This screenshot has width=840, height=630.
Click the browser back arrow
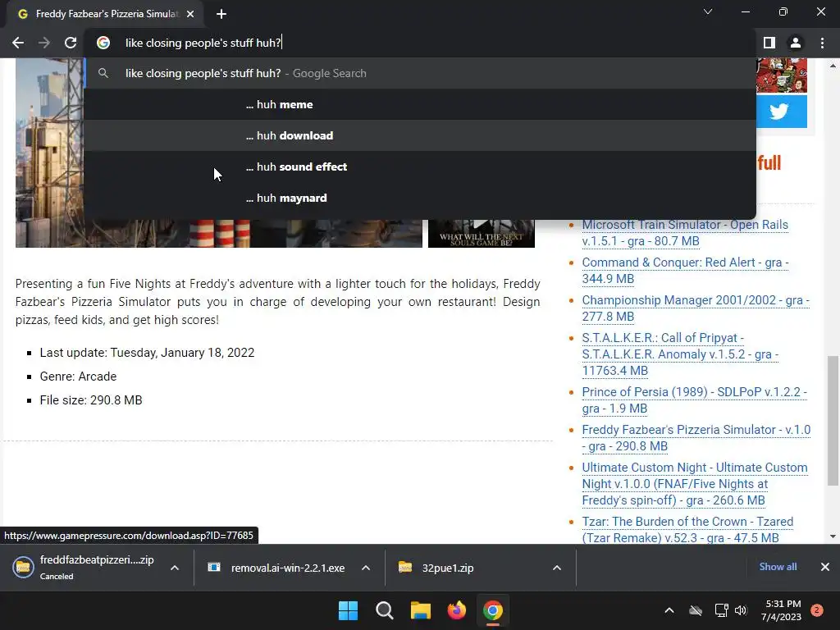coord(18,43)
